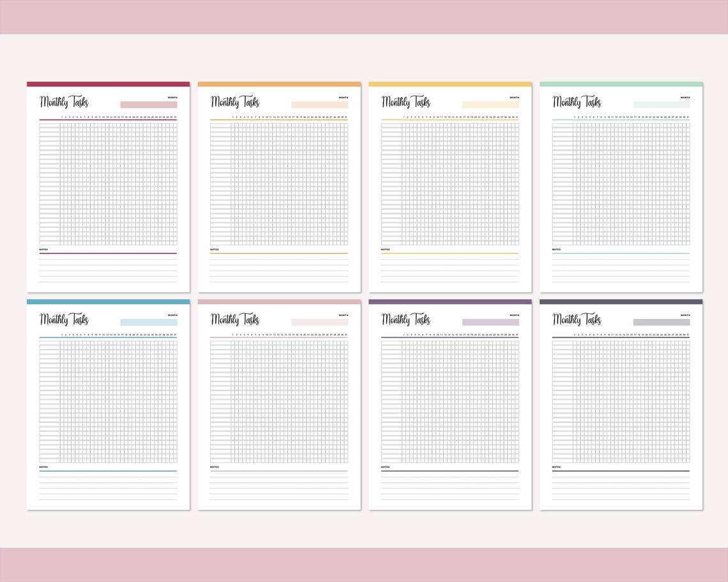Click the Monthly Tasks title on purple planner
The image size is (728, 582).
(x=406, y=319)
